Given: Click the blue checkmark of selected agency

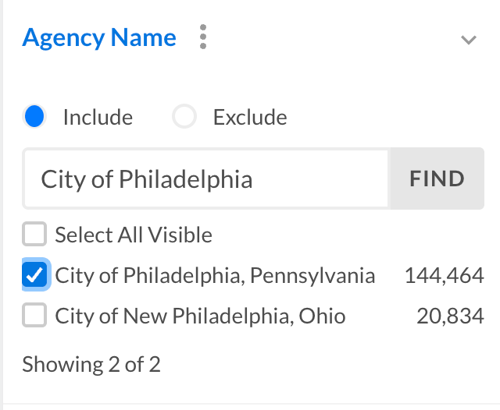Looking at the screenshot, I should click(34, 275).
